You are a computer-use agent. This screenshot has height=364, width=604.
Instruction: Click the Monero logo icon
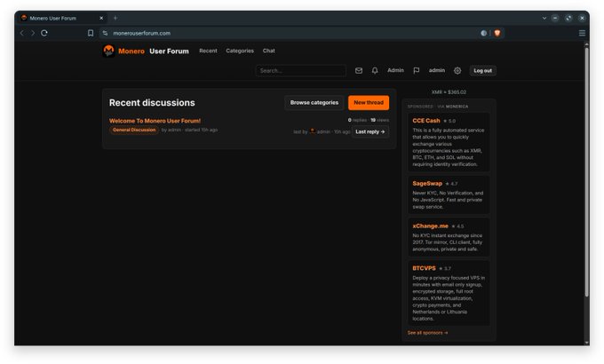point(108,51)
